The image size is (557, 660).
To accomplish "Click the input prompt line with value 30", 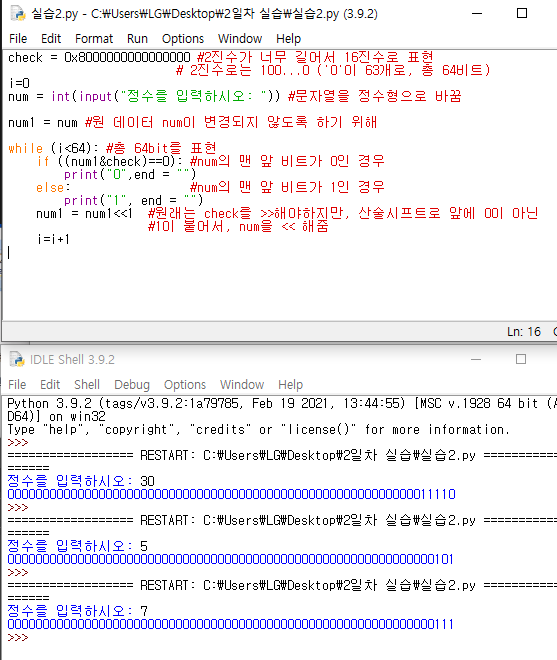I will [x=81, y=481].
